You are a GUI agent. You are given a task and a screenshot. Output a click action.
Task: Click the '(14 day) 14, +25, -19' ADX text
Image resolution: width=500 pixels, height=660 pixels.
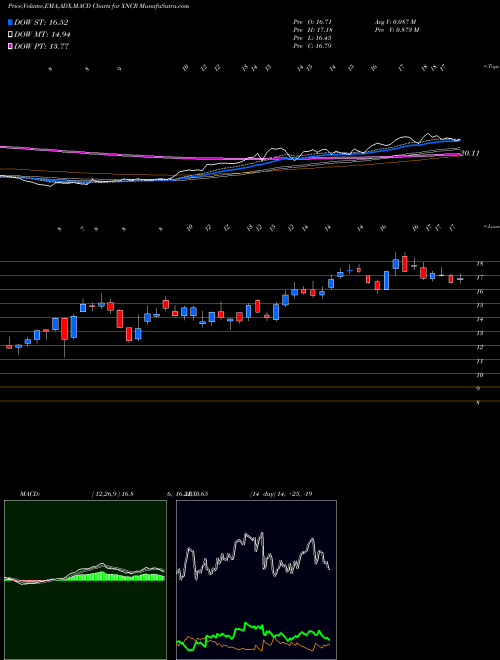pyautogui.click(x=281, y=494)
